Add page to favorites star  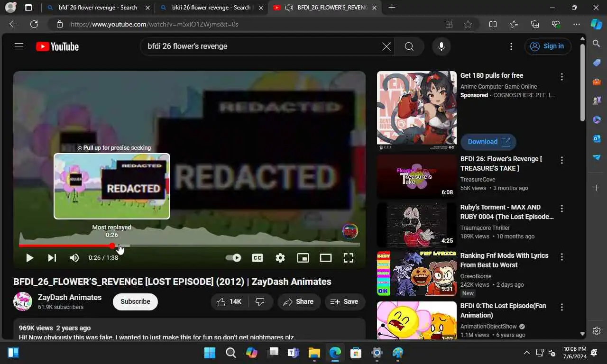tap(468, 24)
